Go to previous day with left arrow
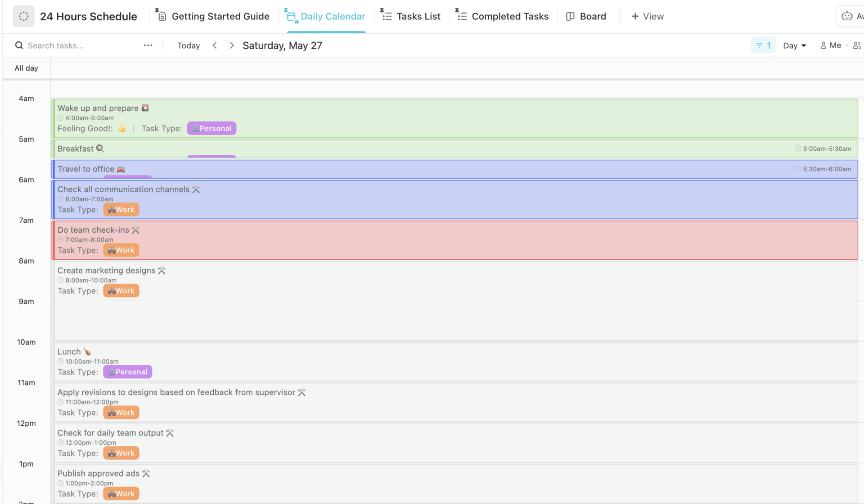 tap(215, 45)
